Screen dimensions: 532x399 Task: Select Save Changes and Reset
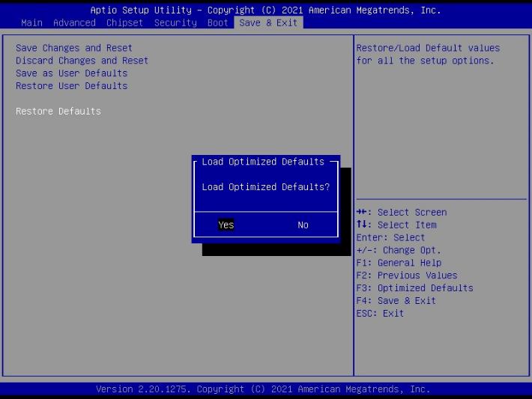click(74, 48)
